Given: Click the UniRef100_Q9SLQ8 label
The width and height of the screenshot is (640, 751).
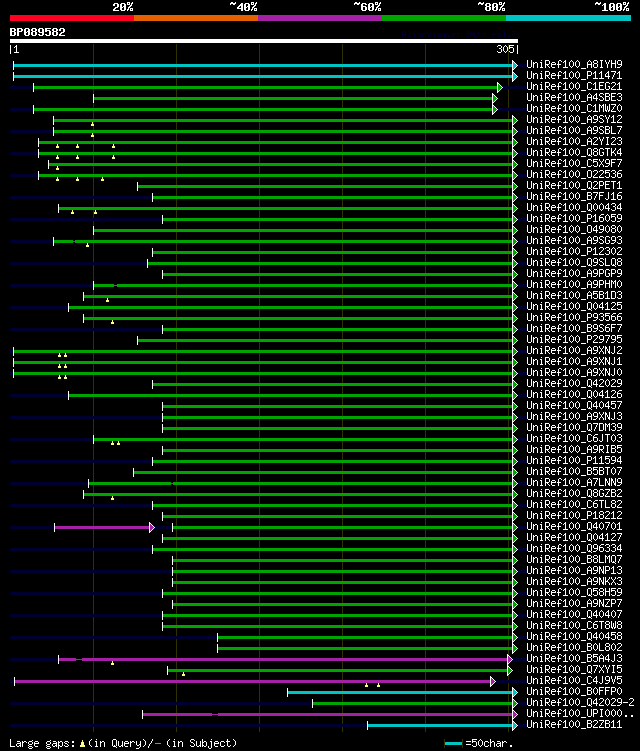Looking at the screenshot, I should pos(574,262).
